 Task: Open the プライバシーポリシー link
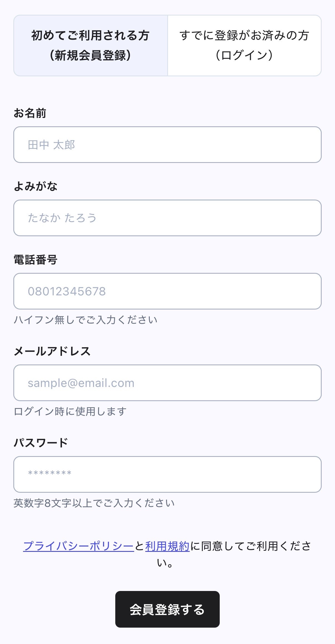[79, 546]
